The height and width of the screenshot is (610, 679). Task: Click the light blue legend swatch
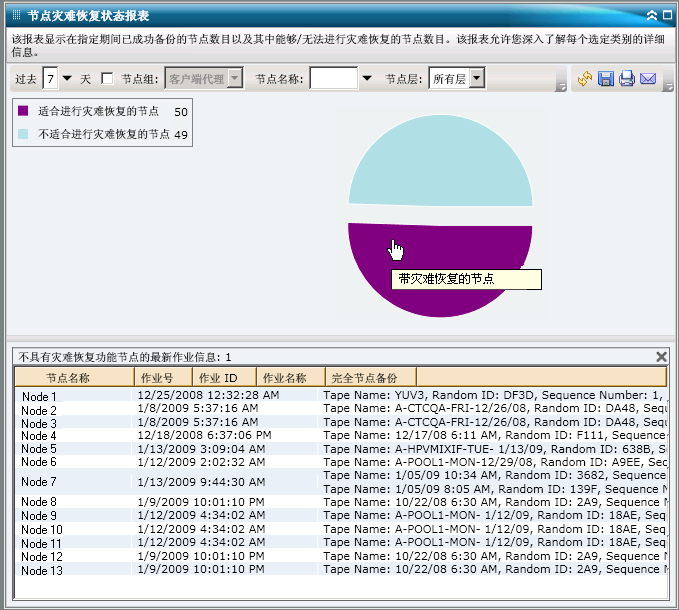pyautogui.click(x=23, y=133)
